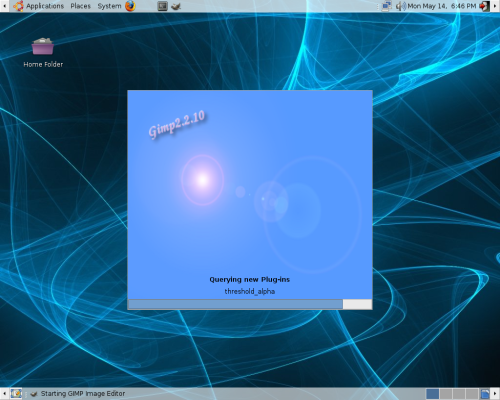Screen dimensions: 500x400
Task: Switch to the first workspace
Action: point(433,394)
